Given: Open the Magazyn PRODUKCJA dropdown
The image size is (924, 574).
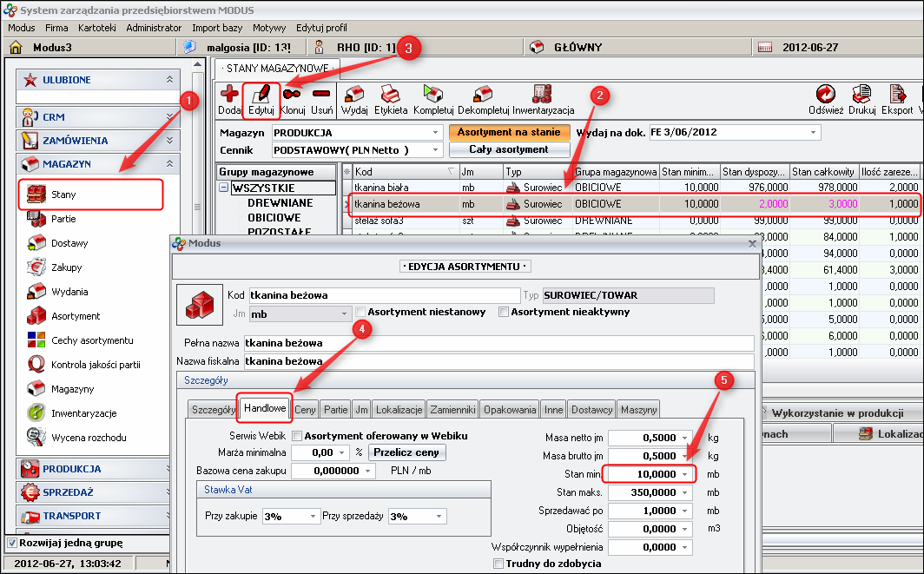Looking at the screenshot, I should click(x=436, y=133).
